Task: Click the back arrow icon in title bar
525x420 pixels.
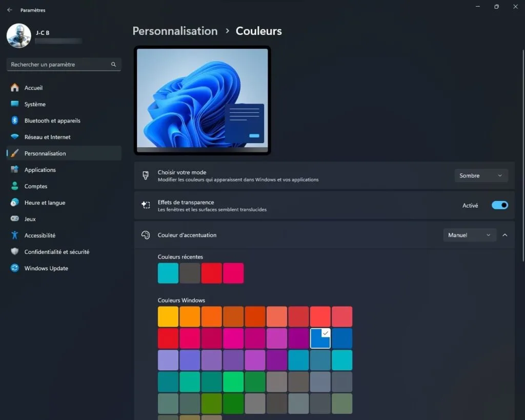Action: [x=10, y=10]
